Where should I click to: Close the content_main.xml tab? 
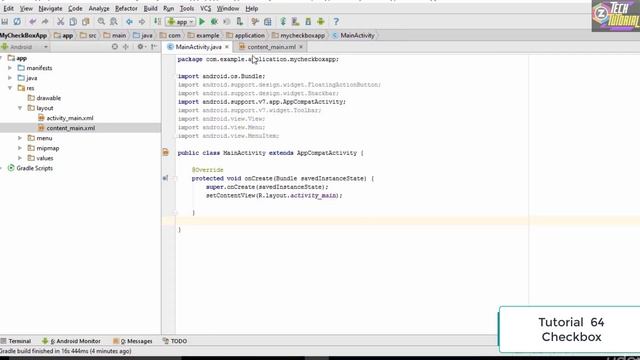point(301,47)
